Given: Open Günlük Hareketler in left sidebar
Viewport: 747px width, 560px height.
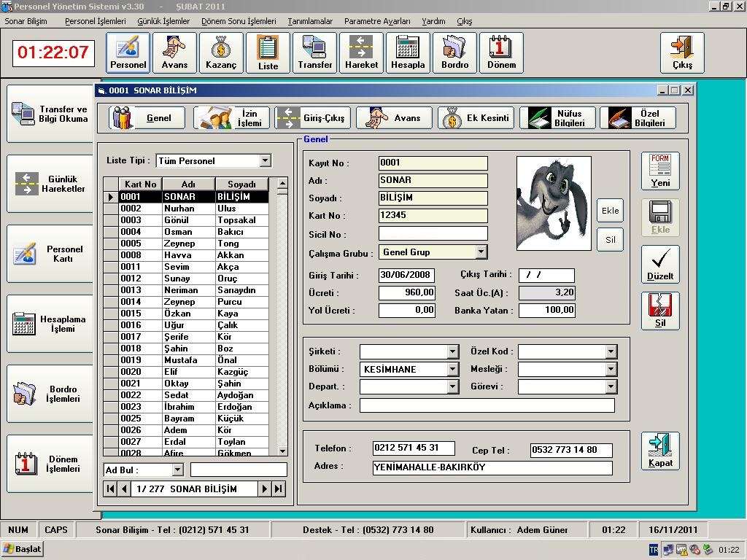Looking at the screenshot, I should (x=50, y=184).
